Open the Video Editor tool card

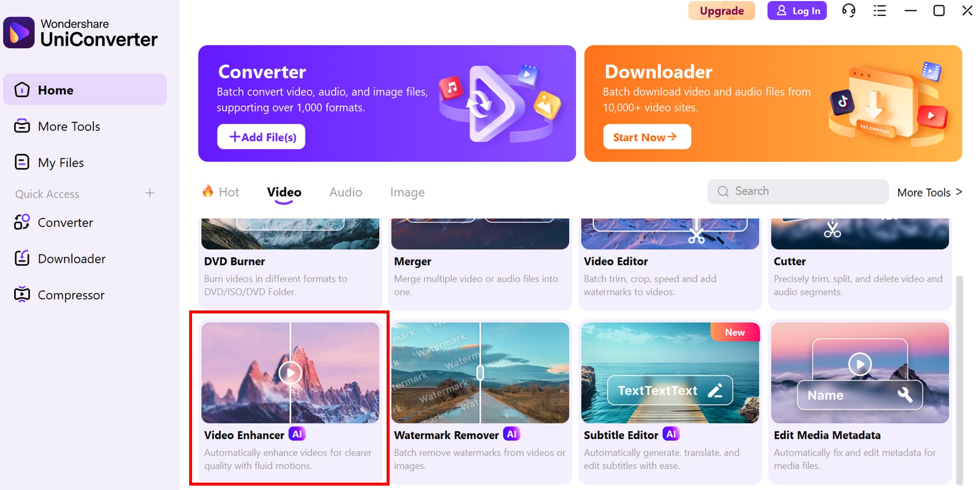click(670, 264)
